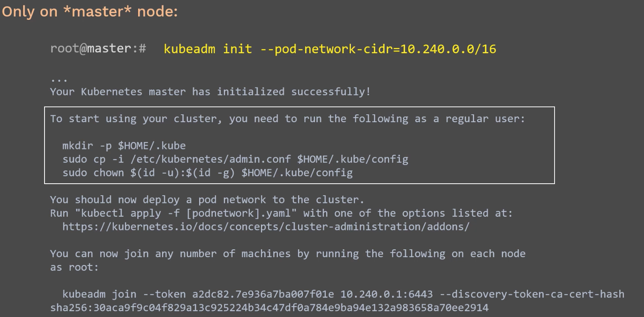Open the kubernetes.io addons documentation URL
The height and width of the screenshot is (317, 644).
[x=266, y=227]
